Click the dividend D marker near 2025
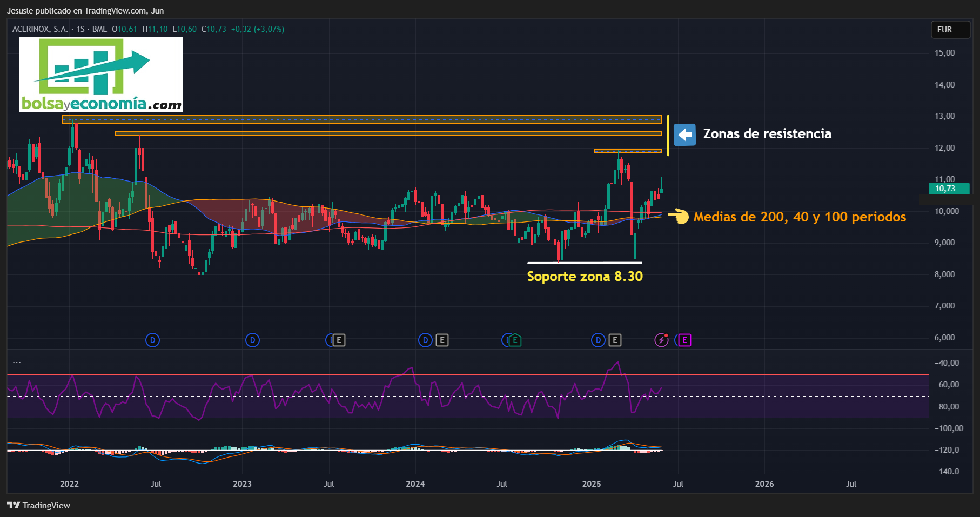980x517 pixels. pos(598,340)
